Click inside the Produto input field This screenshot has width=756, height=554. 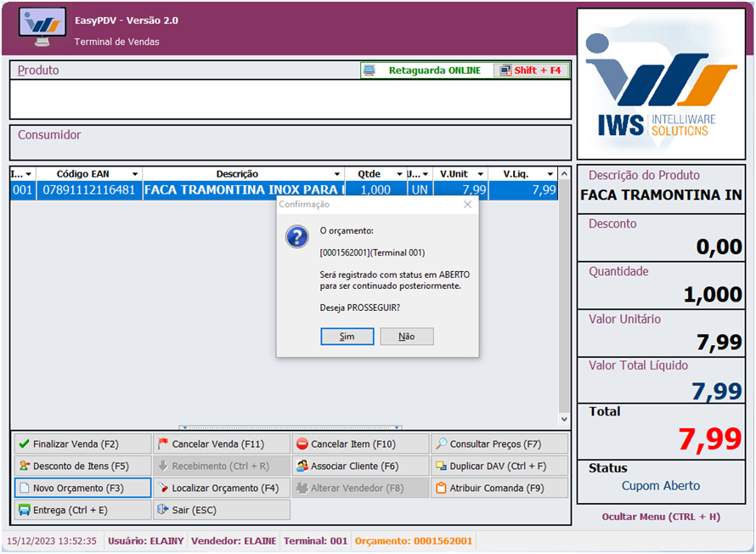coord(289,99)
